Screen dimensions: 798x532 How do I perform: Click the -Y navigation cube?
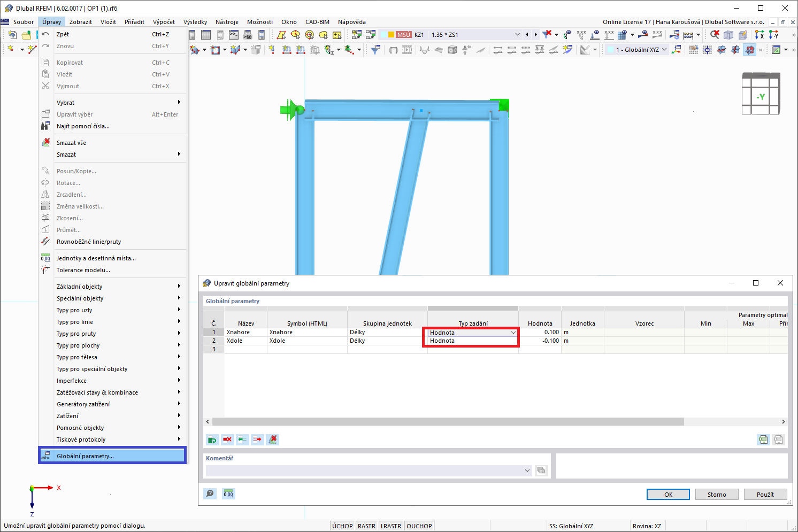click(x=761, y=94)
